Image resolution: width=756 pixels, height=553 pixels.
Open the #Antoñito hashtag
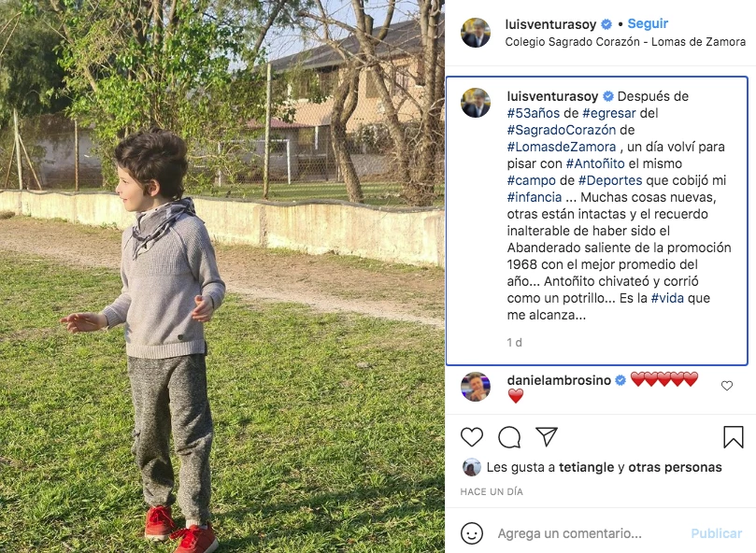(595, 163)
